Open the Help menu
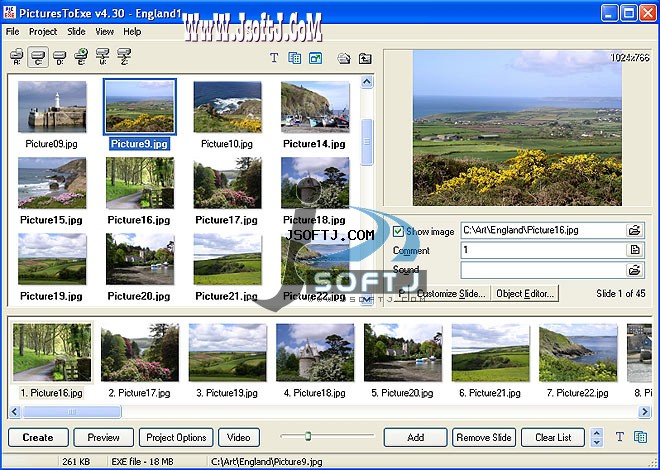The width and height of the screenshot is (660, 470). click(x=132, y=32)
